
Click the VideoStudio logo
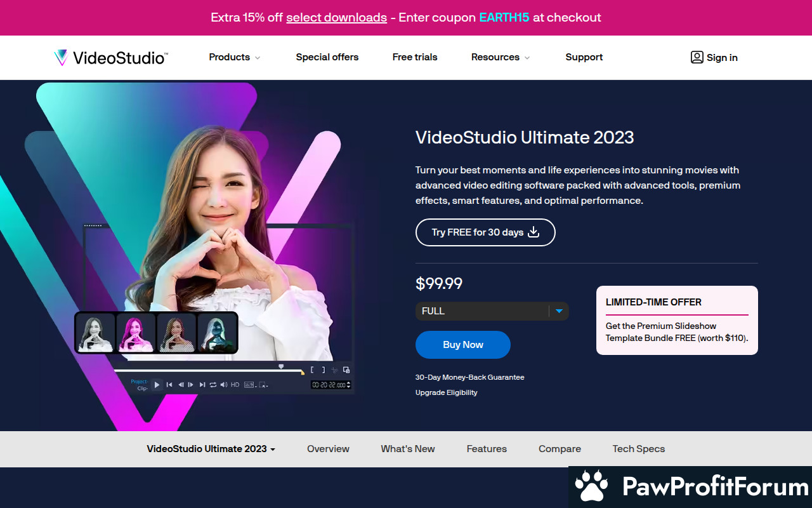point(111,58)
